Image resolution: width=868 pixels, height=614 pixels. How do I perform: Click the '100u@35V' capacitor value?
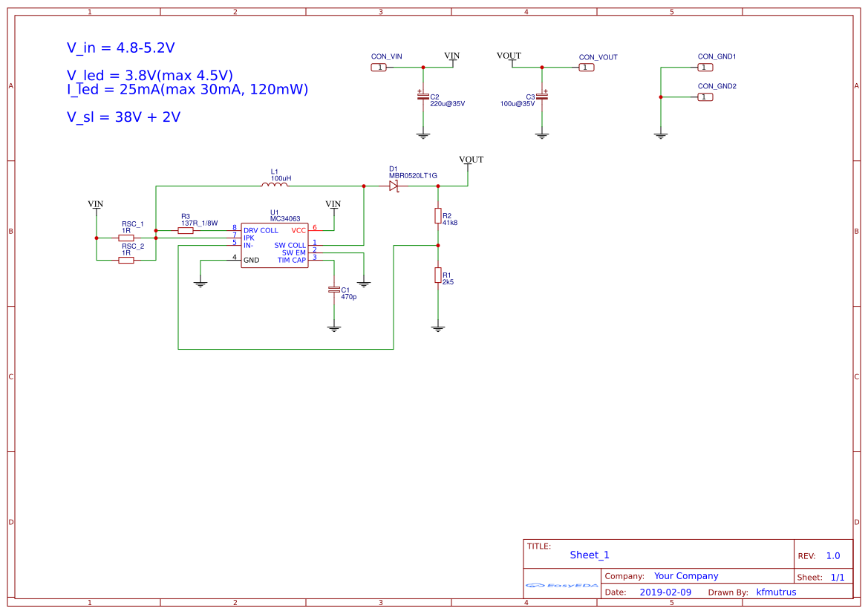pos(518,103)
